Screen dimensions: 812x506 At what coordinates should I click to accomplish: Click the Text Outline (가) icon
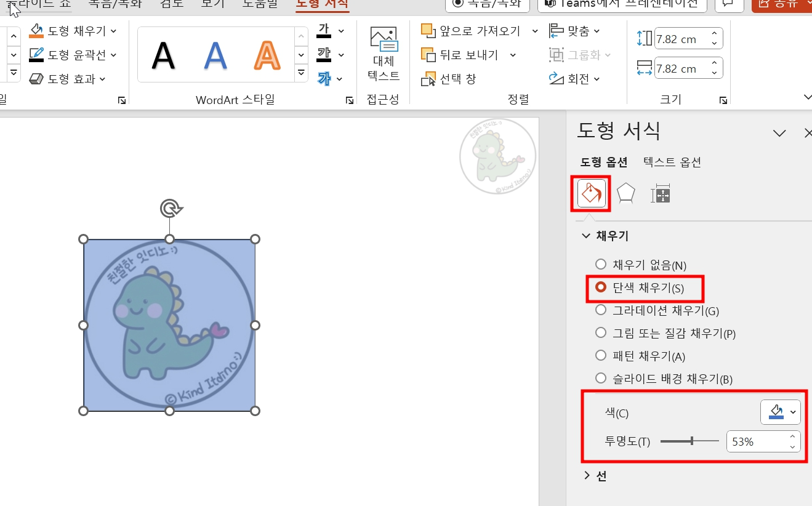click(324, 55)
